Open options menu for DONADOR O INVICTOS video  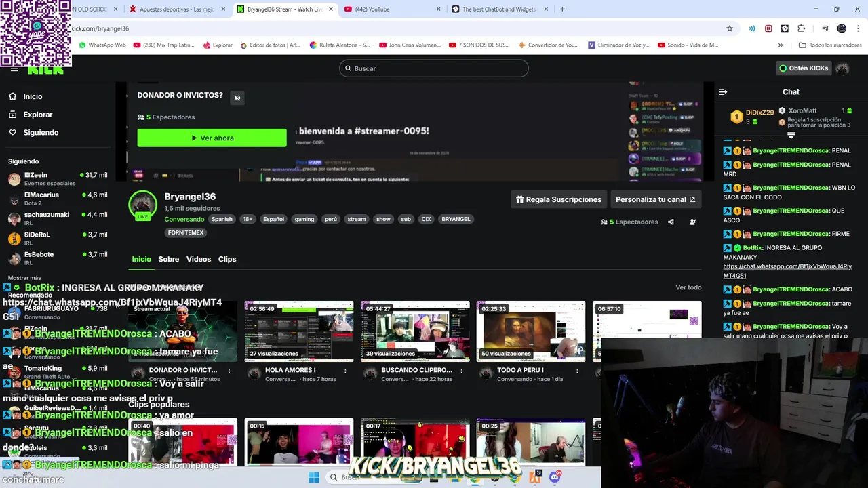(229, 371)
